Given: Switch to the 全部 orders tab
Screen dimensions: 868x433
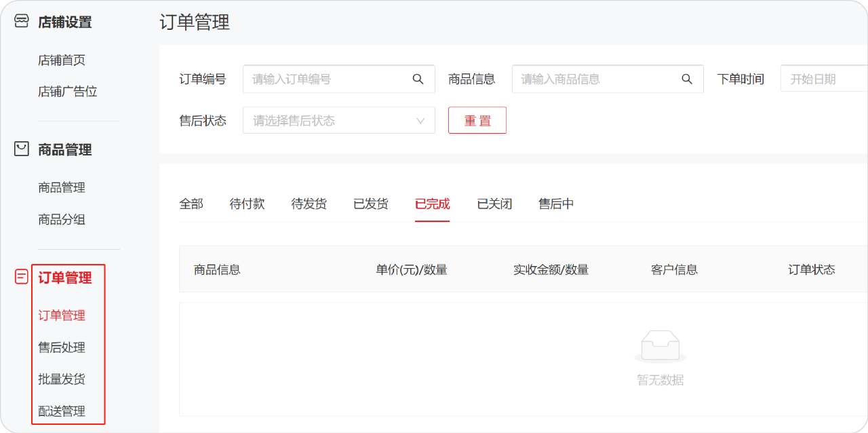Looking at the screenshot, I should click(x=191, y=204).
